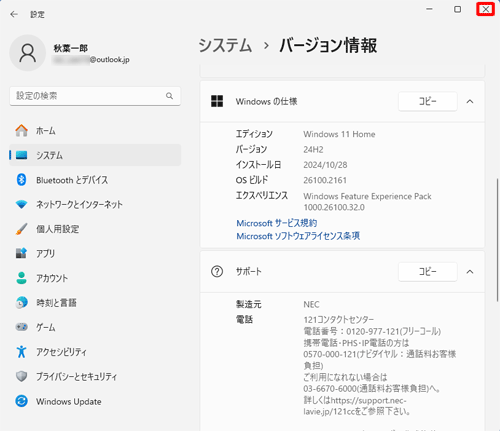Open プライバシーとセキュリティ settings

tap(95, 377)
